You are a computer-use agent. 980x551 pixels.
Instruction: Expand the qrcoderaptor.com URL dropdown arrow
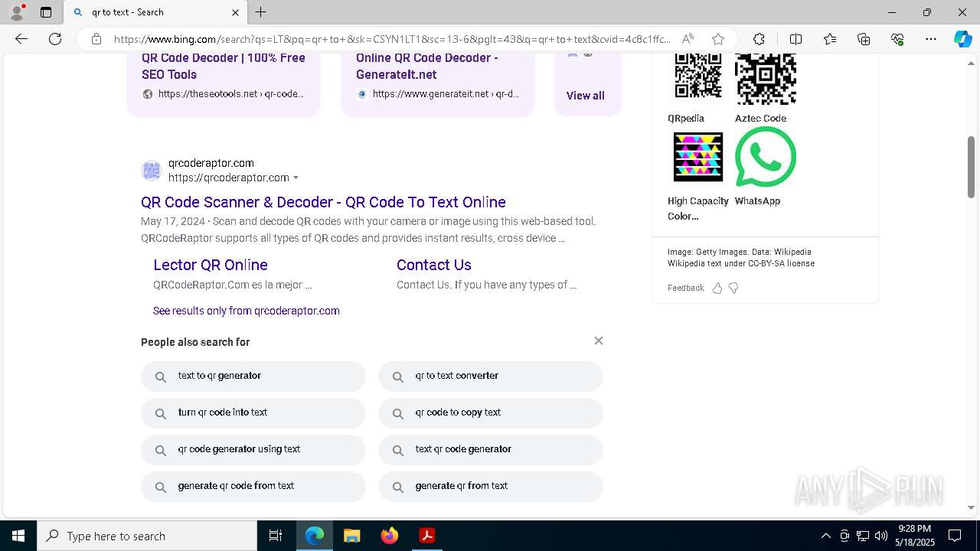point(296,178)
